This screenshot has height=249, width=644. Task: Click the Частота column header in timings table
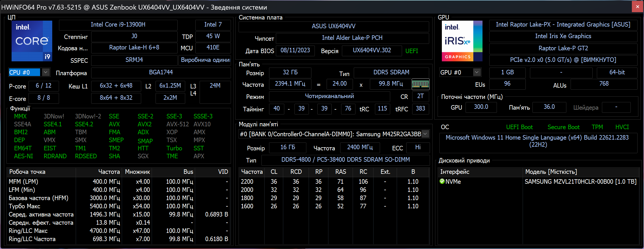252,172
